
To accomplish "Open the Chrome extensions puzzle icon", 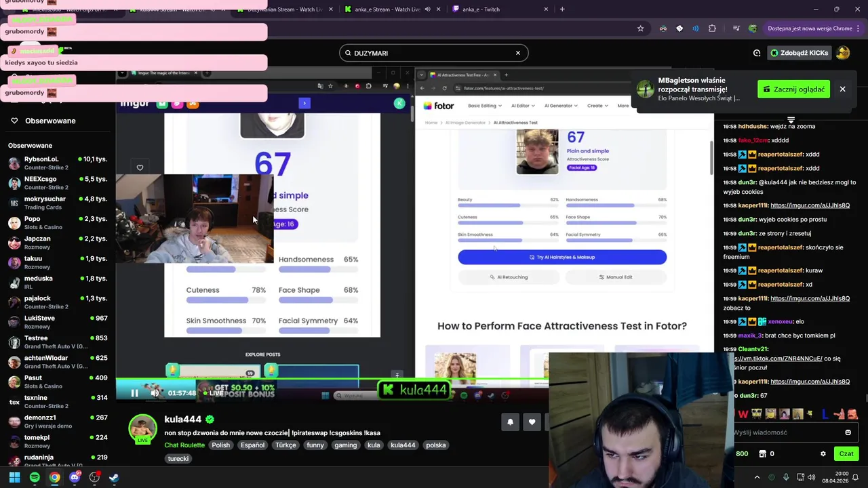I will point(712,28).
